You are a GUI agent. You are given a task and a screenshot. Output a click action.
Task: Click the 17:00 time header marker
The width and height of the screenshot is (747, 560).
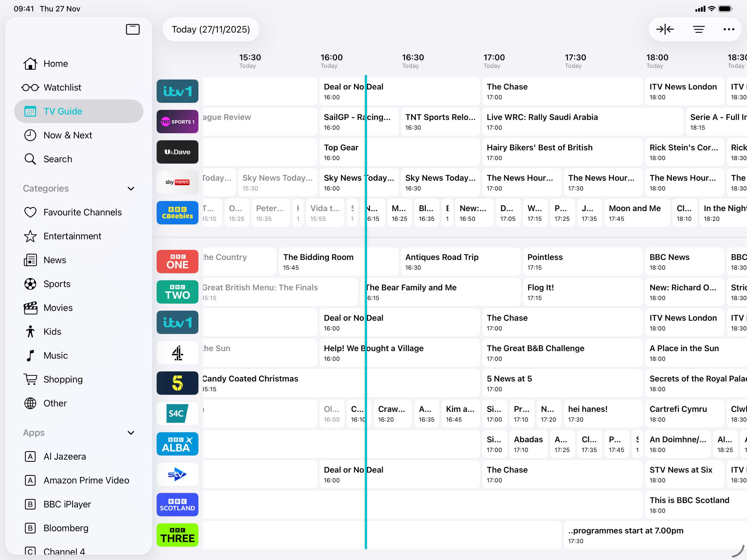494,60
